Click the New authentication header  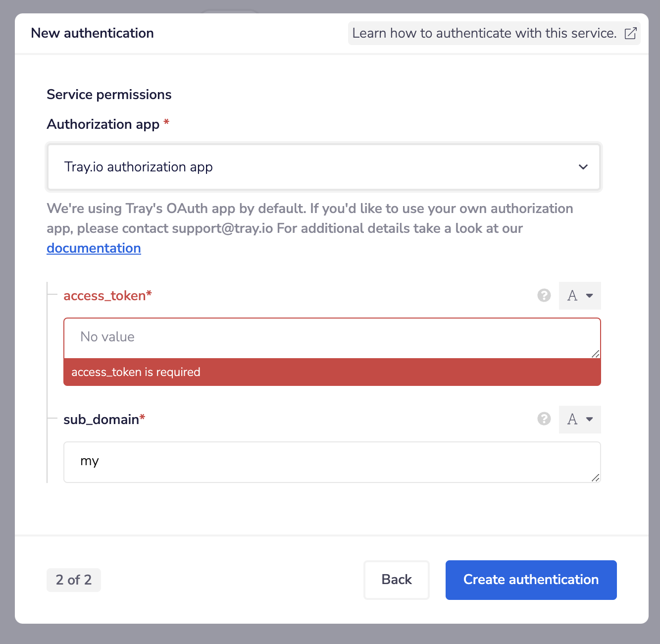coord(92,33)
